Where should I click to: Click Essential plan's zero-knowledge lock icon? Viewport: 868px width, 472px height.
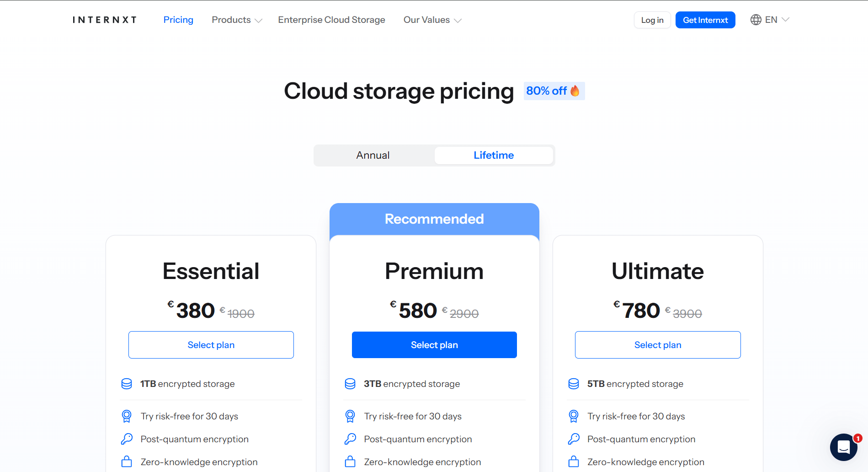tap(127, 461)
